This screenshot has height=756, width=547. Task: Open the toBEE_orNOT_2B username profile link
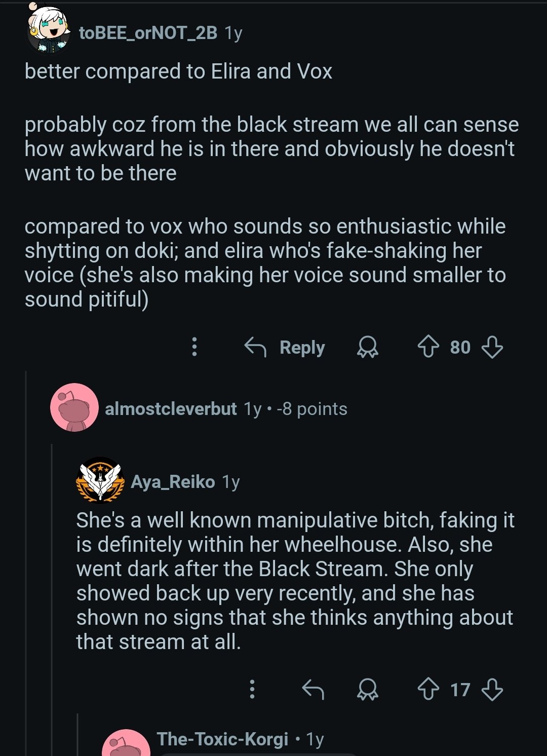pyautogui.click(x=148, y=33)
